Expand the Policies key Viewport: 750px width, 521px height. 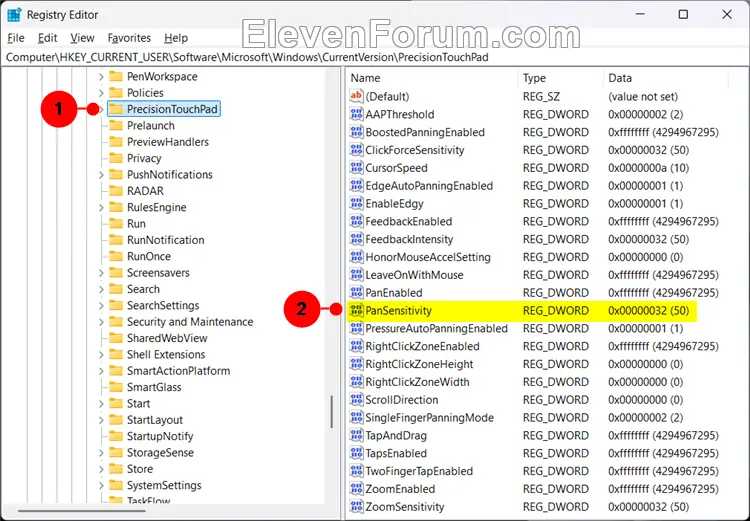tap(101, 93)
